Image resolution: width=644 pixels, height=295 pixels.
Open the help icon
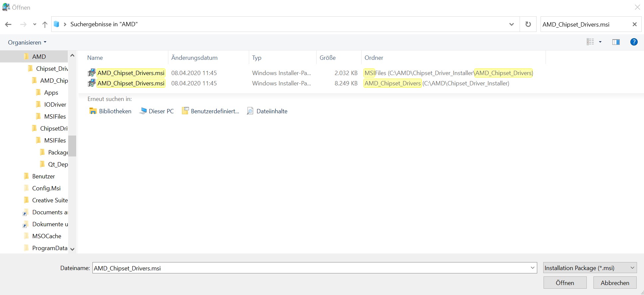click(x=634, y=42)
